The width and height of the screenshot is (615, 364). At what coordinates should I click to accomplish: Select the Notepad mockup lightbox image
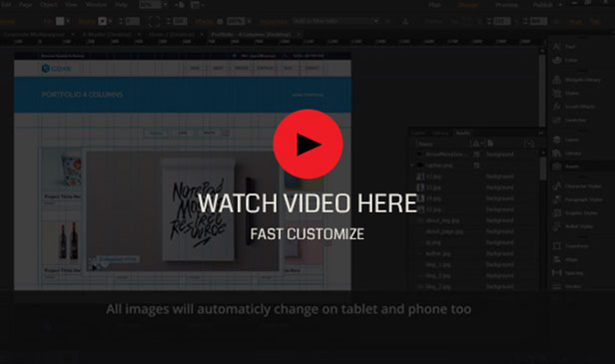coord(183,211)
